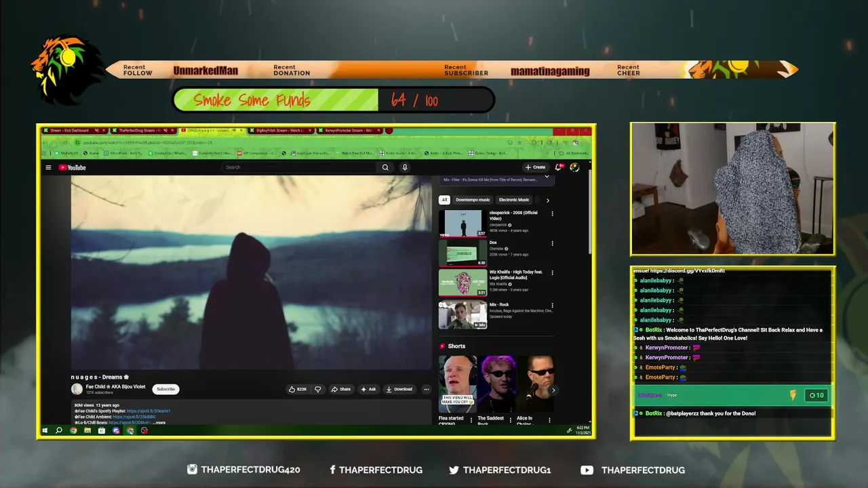The height and width of the screenshot is (488, 868).
Task: Open the Instagram THAPERFECTDRUG420 icon
Action: click(x=192, y=470)
